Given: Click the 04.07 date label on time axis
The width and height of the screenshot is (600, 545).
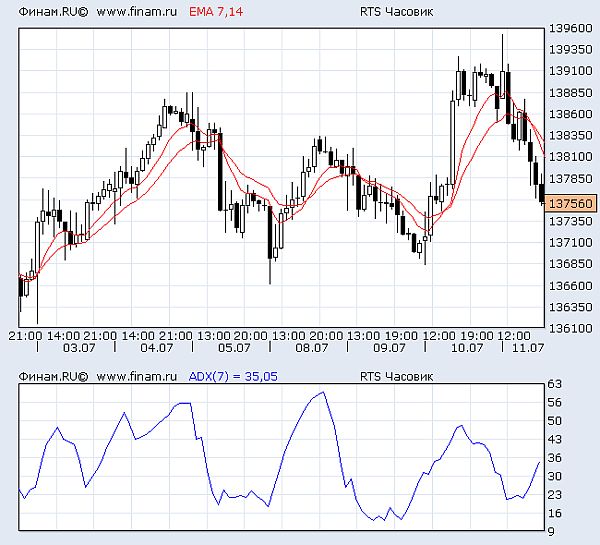Looking at the screenshot, I should pyautogui.click(x=157, y=348).
